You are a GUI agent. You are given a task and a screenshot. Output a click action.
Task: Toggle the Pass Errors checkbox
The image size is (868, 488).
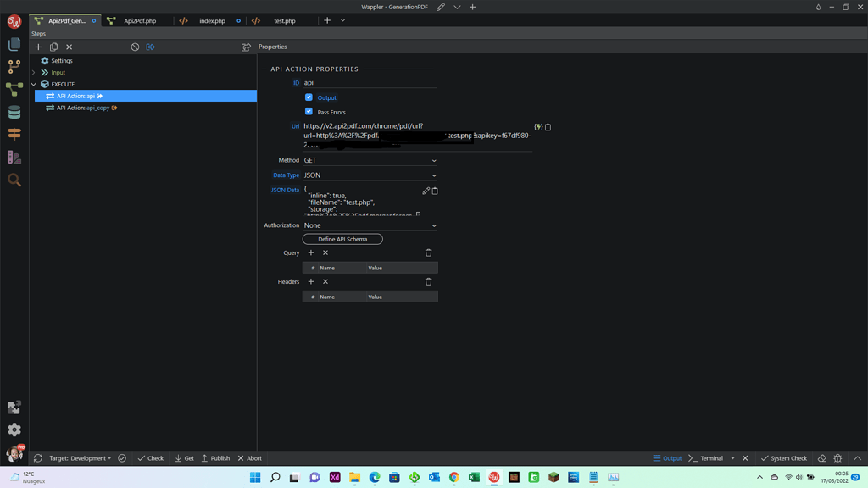(x=309, y=112)
